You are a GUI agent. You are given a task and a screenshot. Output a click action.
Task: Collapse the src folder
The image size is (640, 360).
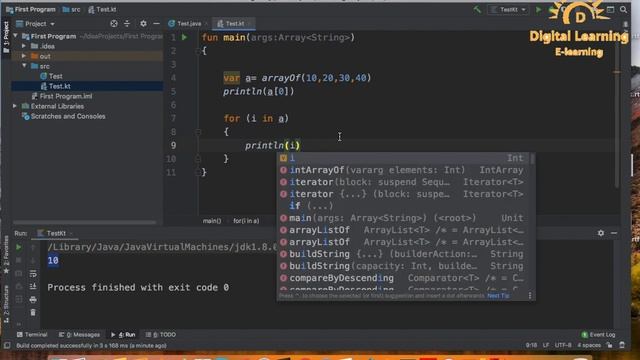pos(24,66)
